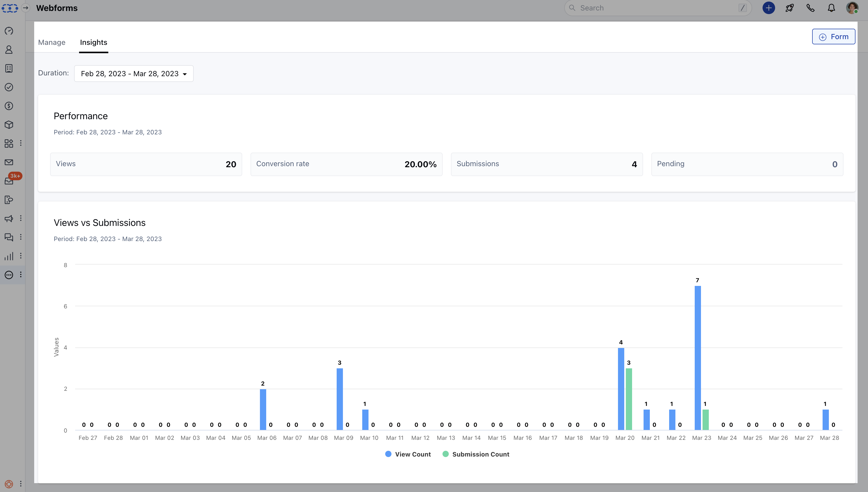Screen dimensions: 868x492
Task: Open the campaigns megaphone icon in sidebar
Action: click(x=9, y=219)
